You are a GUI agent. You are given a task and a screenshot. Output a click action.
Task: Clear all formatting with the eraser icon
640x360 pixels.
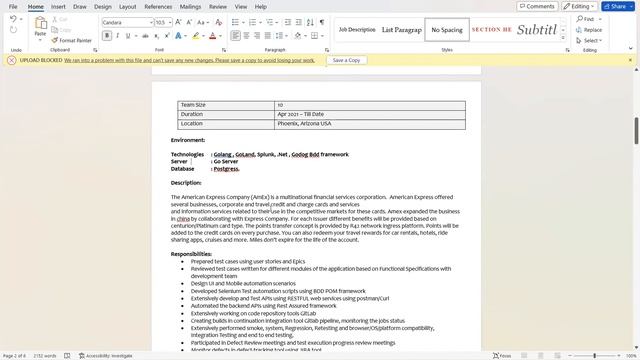[x=219, y=22]
